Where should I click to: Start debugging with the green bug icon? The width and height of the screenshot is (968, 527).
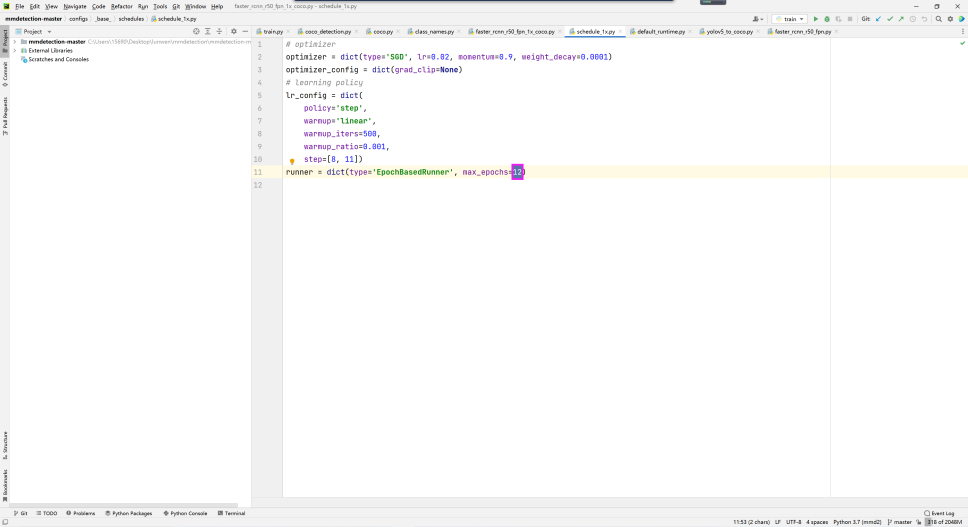click(827, 19)
